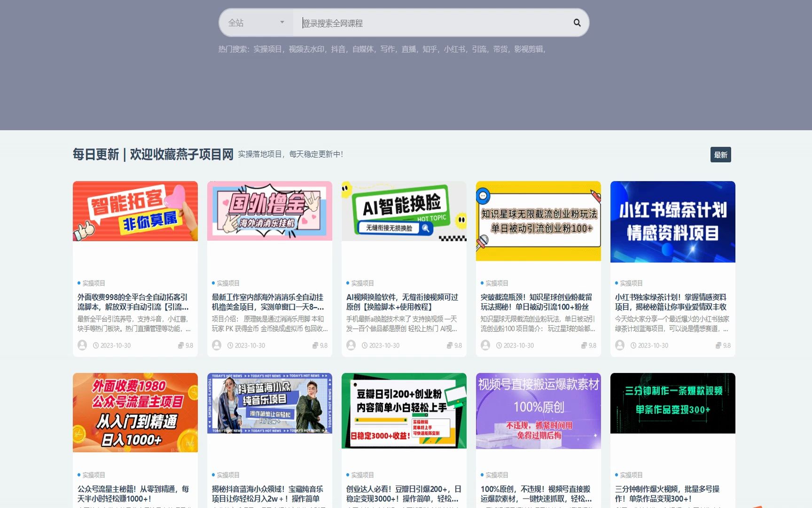The width and height of the screenshot is (812, 508).
Task: Click 实操项目 tag on 智能拓客 card
Action: click(x=94, y=283)
